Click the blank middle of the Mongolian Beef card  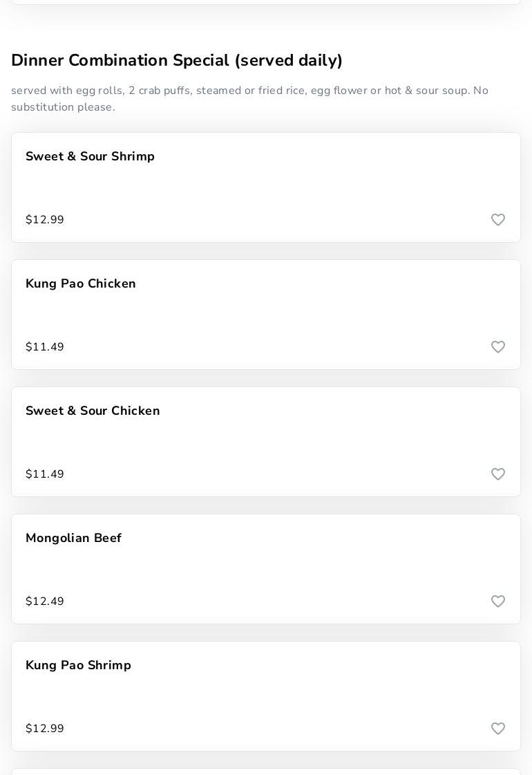266,569
